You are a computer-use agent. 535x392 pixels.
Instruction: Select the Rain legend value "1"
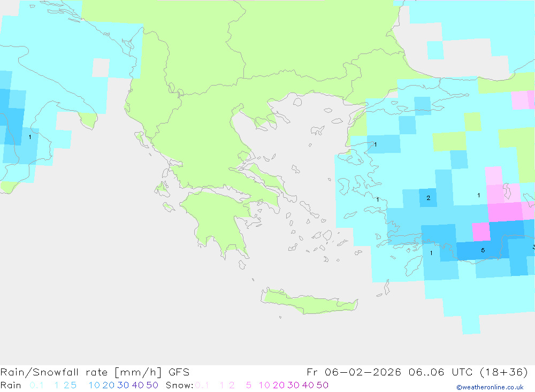pyautogui.click(x=57, y=385)
